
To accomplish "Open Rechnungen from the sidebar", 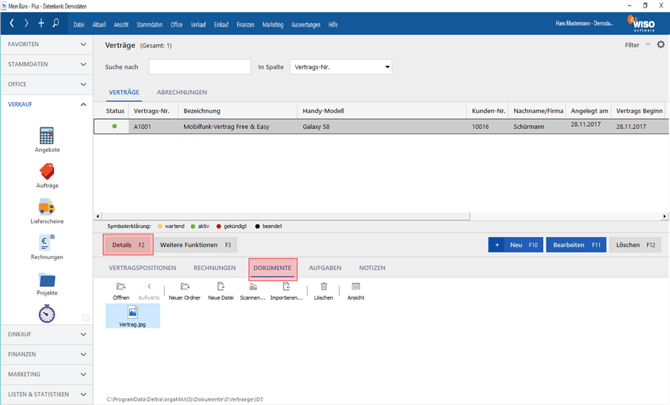I will coord(46,244).
